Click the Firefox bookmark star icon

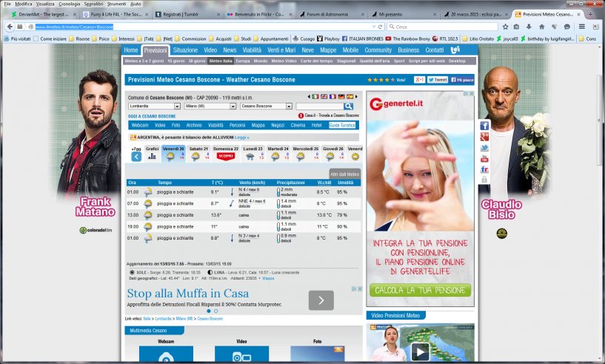coord(504,27)
